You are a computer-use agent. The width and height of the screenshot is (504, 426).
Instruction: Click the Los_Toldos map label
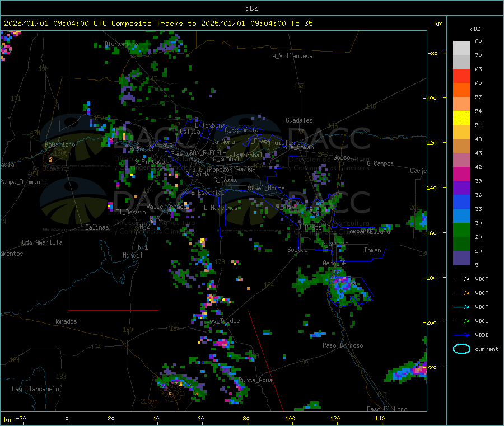[x=223, y=321]
